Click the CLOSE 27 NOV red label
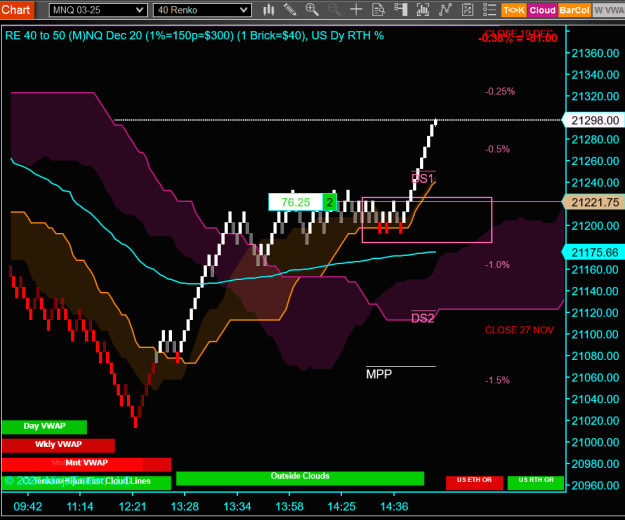The width and height of the screenshot is (625, 520). click(519, 330)
